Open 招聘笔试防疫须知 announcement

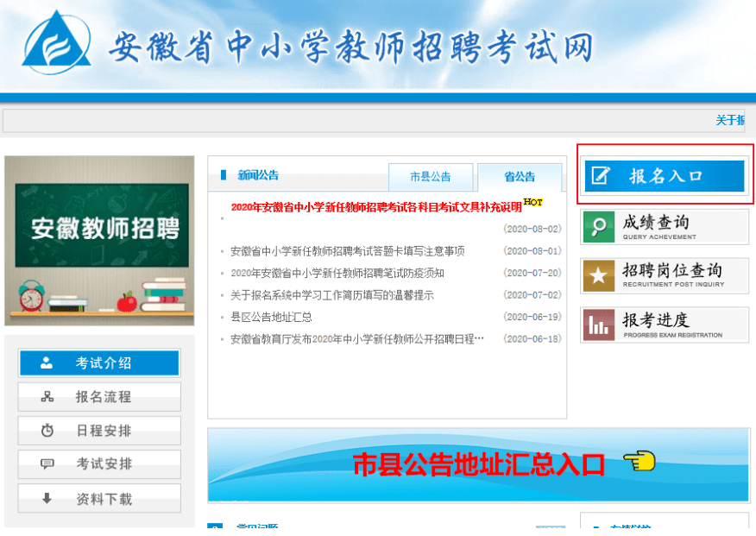point(337,274)
